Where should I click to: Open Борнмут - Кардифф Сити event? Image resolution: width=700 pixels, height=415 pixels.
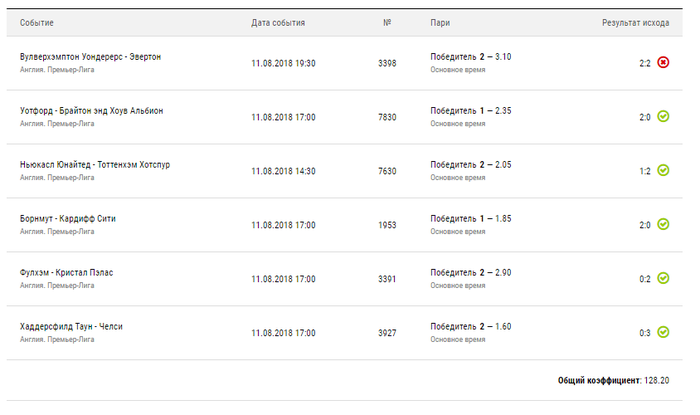[67, 219]
